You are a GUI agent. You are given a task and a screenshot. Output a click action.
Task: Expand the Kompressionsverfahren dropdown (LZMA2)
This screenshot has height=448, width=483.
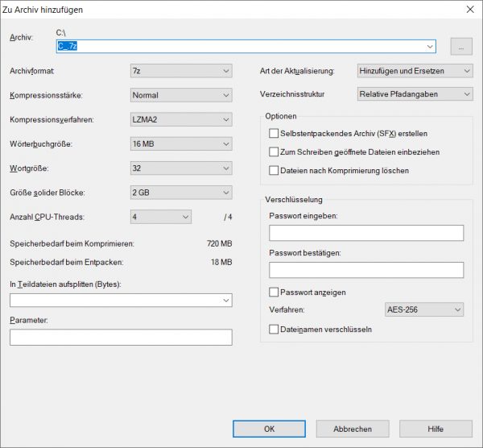181,119
